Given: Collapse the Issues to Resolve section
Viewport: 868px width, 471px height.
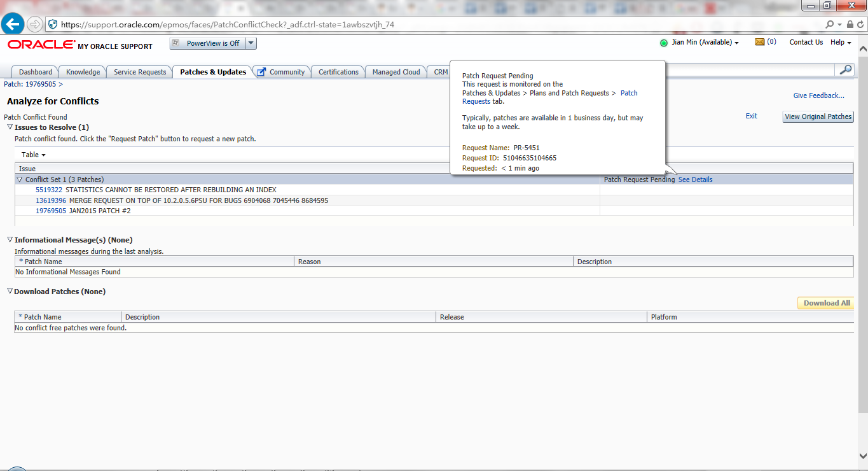Looking at the screenshot, I should 10,127.
